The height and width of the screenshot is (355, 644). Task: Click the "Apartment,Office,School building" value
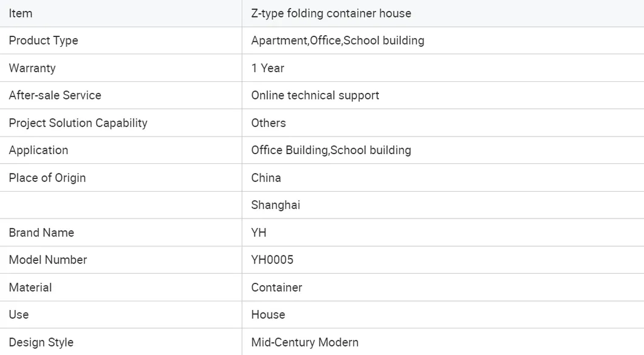[337, 41]
